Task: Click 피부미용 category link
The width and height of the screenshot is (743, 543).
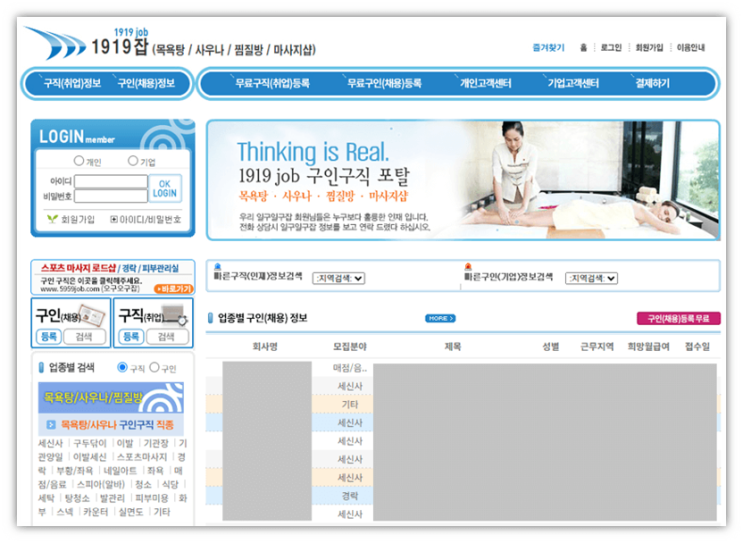Action: [x=152, y=498]
